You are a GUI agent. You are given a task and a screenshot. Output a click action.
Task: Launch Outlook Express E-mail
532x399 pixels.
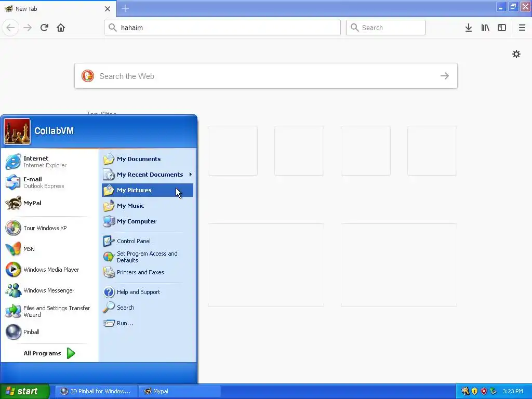(x=49, y=182)
